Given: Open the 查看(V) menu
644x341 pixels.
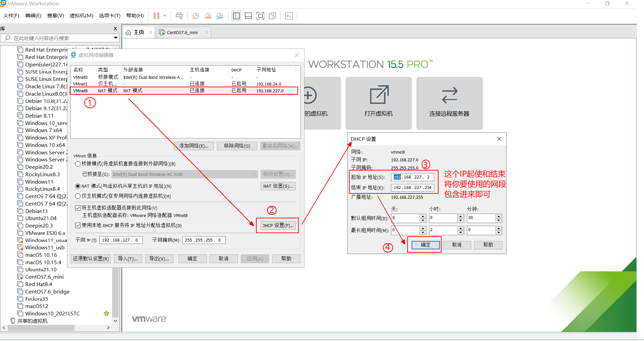Looking at the screenshot, I should pos(55,15).
